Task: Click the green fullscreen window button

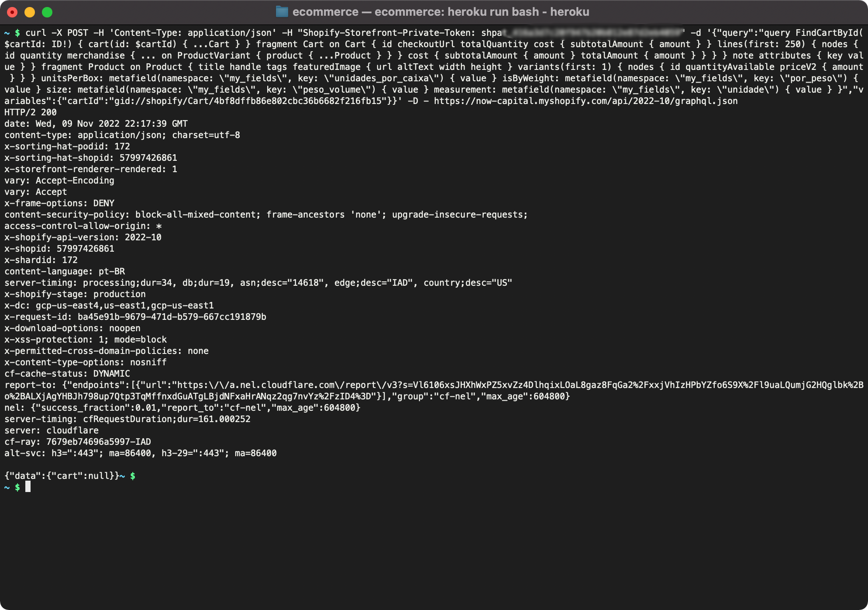Action: click(47, 12)
